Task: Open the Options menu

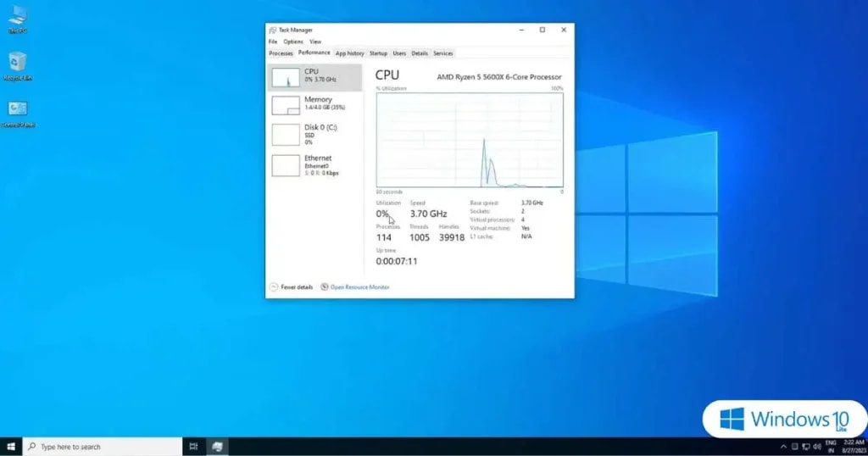Action: pos(293,42)
